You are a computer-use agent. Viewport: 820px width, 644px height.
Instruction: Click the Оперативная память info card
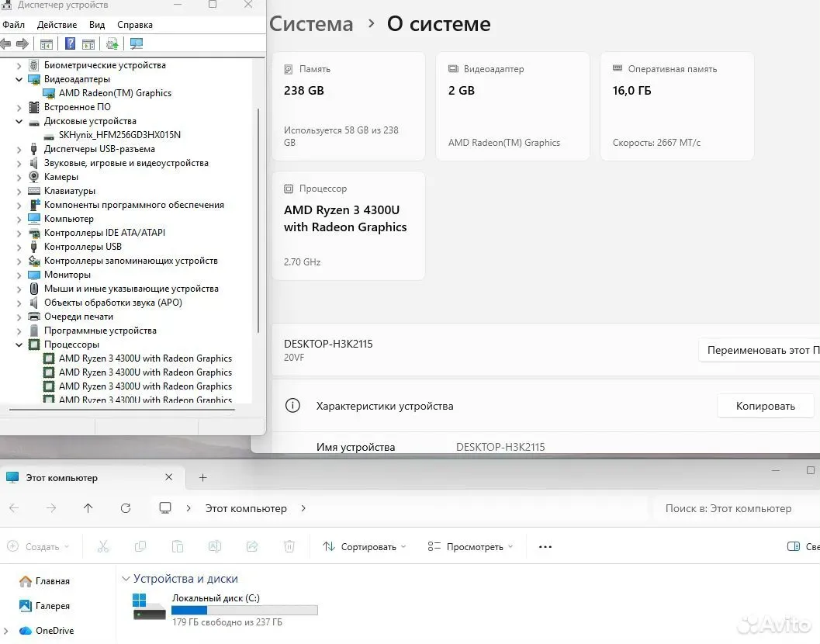tap(676, 106)
